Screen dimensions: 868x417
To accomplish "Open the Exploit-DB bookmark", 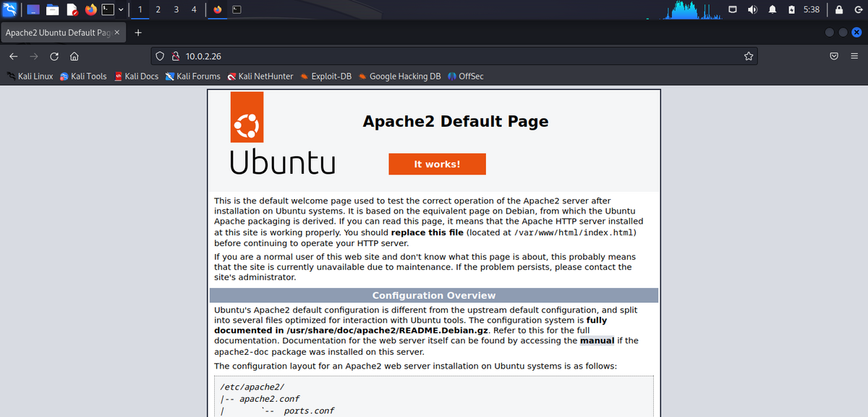I will (x=325, y=76).
